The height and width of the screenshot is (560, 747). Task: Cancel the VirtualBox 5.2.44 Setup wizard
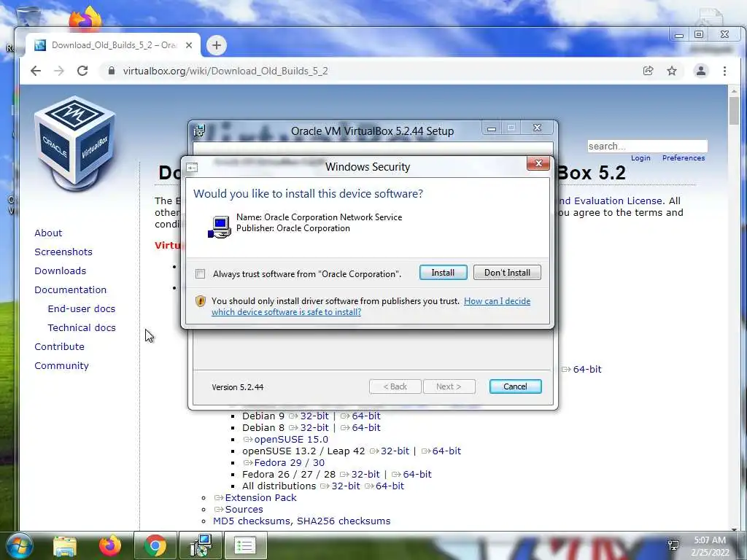tap(515, 386)
